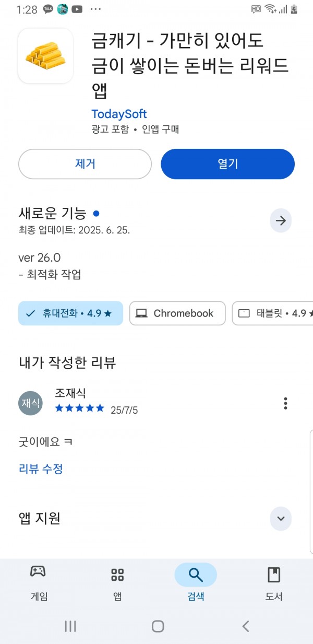Open the three-dot review options menu
313x644 pixels.
pyautogui.click(x=285, y=403)
